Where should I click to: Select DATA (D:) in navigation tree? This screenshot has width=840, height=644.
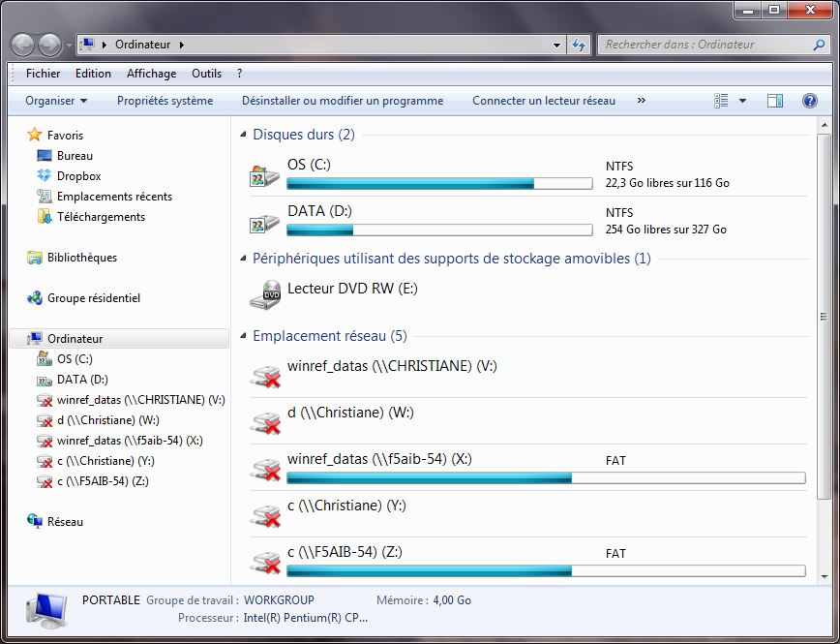click(82, 379)
